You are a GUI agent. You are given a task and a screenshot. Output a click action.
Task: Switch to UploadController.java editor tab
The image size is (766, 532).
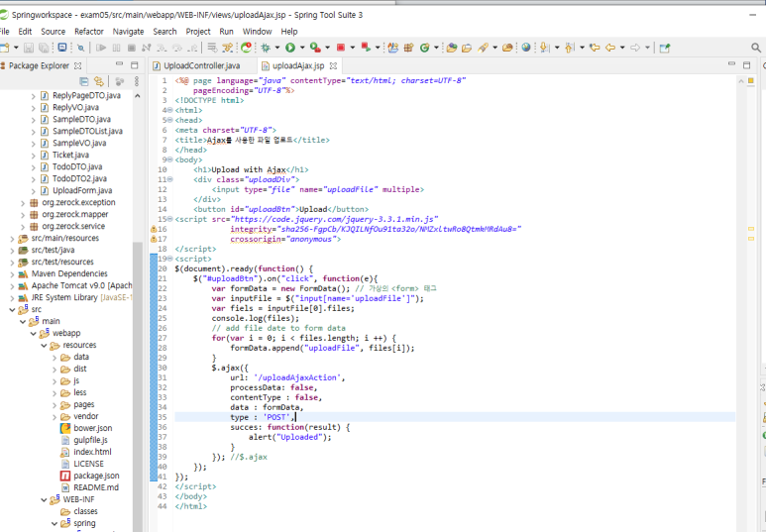[x=196, y=65]
